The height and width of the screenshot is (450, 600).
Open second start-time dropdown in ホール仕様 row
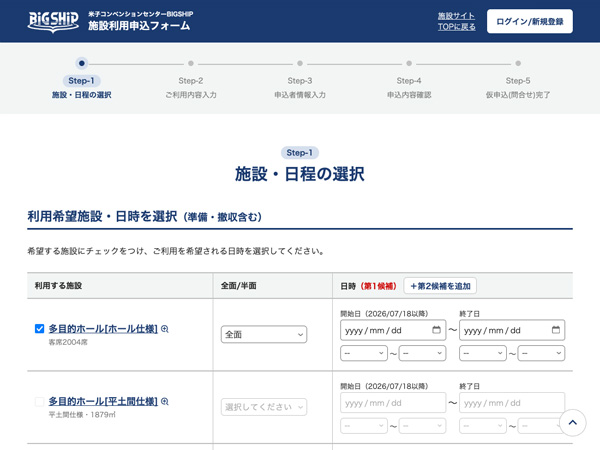point(422,353)
